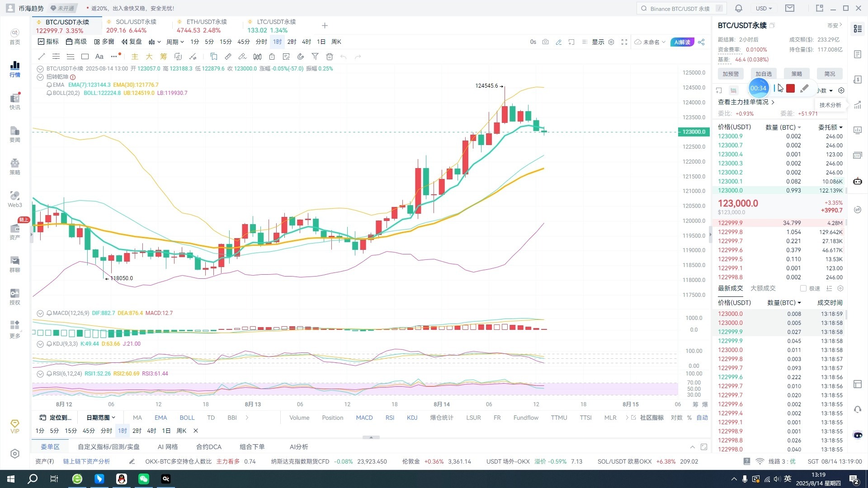The width and height of the screenshot is (868, 488).
Task: Toggle the EMA indicator alert bell
Action: pos(49,85)
